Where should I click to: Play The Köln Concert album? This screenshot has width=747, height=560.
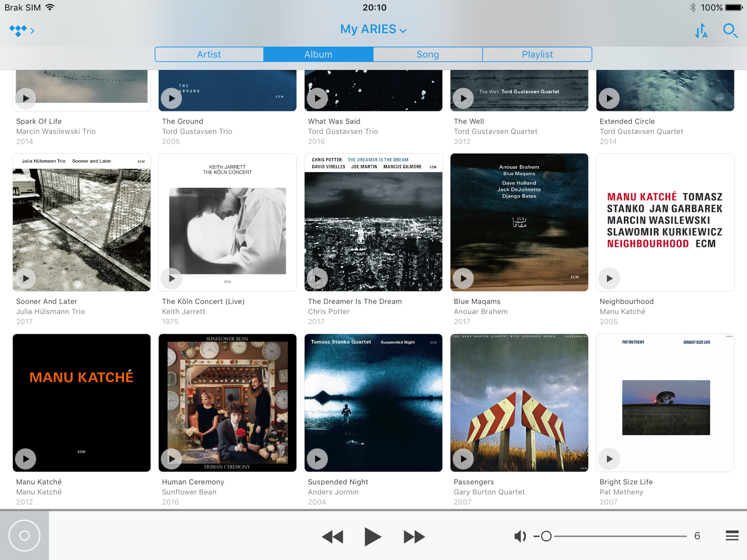coord(172,279)
